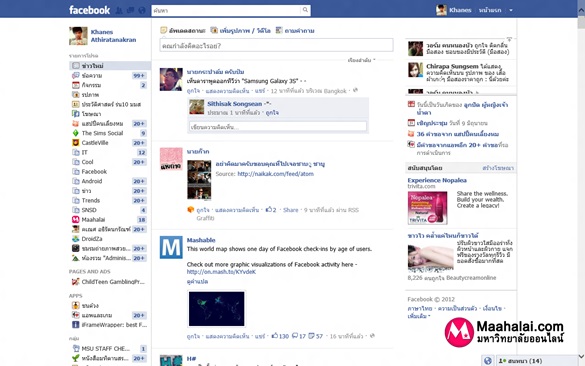Click the naikak post image thumbnail

coord(199,180)
